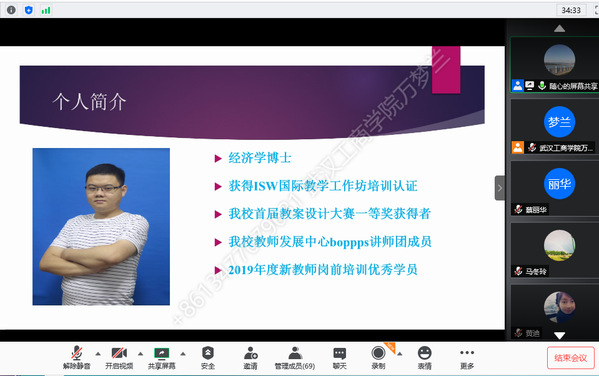
Task: Open the 更多 more options menu
Action: tap(467, 358)
